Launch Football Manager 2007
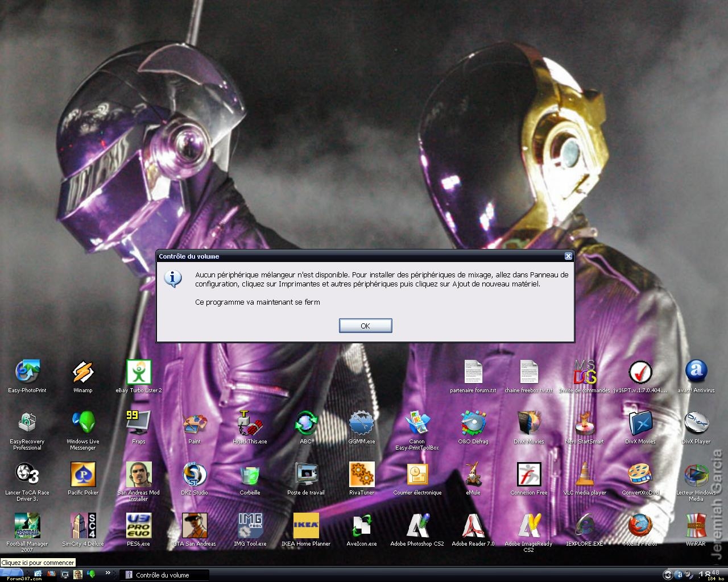The width and height of the screenshot is (728, 582). click(27, 533)
